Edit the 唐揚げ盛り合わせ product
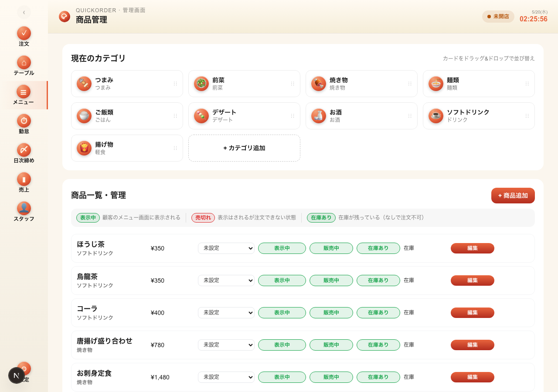Screen dimensions: 558x392 click(473, 345)
